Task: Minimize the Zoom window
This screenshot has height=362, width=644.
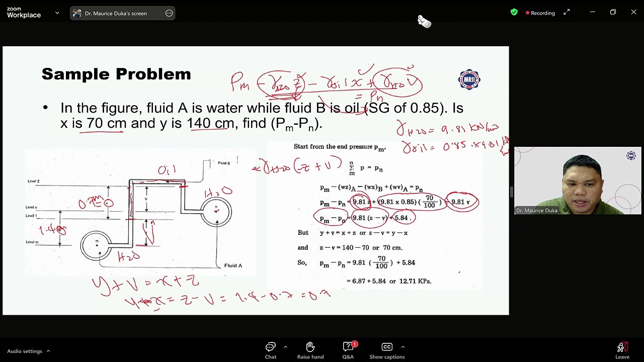Action: coord(592,12)
